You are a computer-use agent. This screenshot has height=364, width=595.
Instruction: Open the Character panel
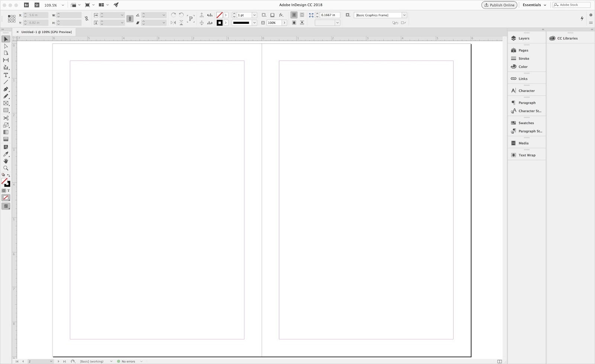pyautogui.click(x=527, y=90)
